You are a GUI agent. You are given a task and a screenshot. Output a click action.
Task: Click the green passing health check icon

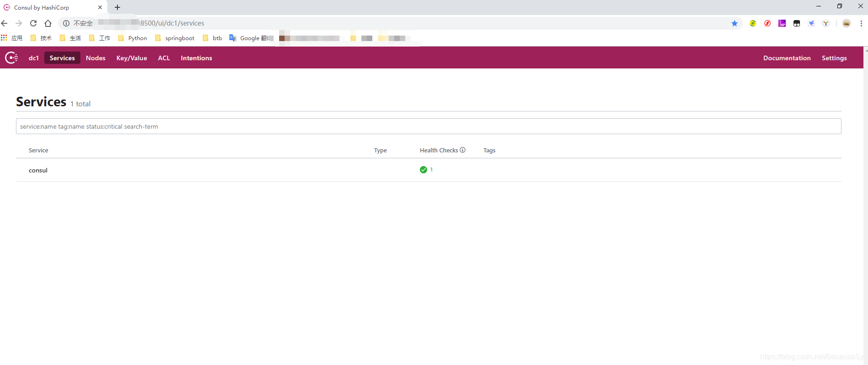point(423,170)
